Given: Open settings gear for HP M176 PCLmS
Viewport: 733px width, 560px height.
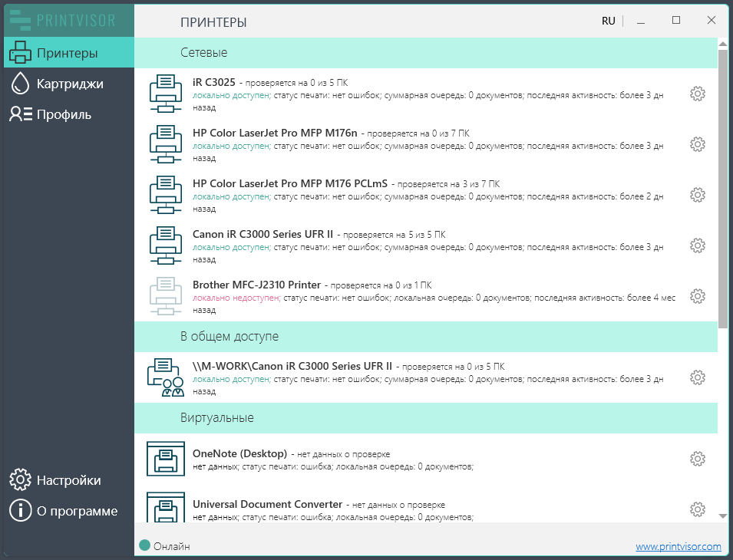Looking at the screenshot, I should click(x=698, y=195).
